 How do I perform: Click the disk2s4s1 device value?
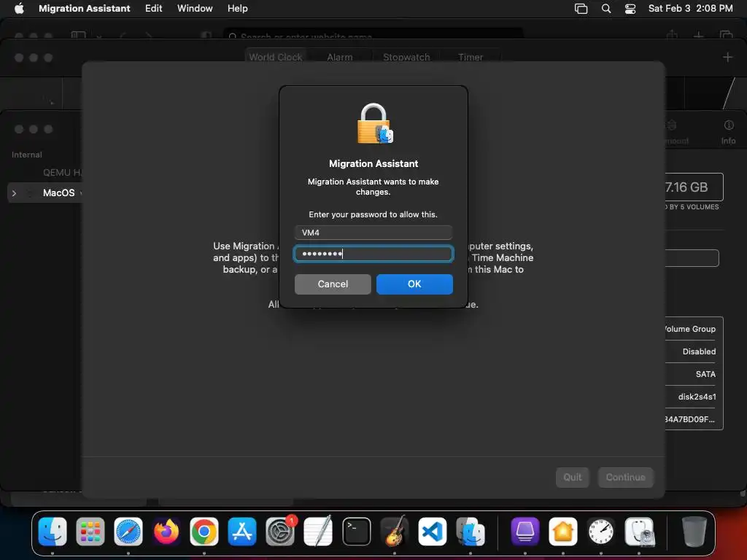697,397
